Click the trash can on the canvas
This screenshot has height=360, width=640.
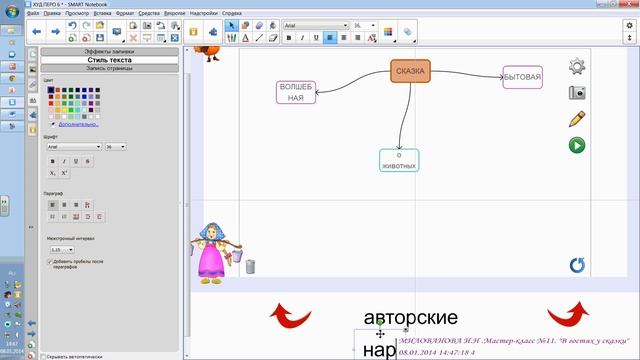[x=250, y=267]
